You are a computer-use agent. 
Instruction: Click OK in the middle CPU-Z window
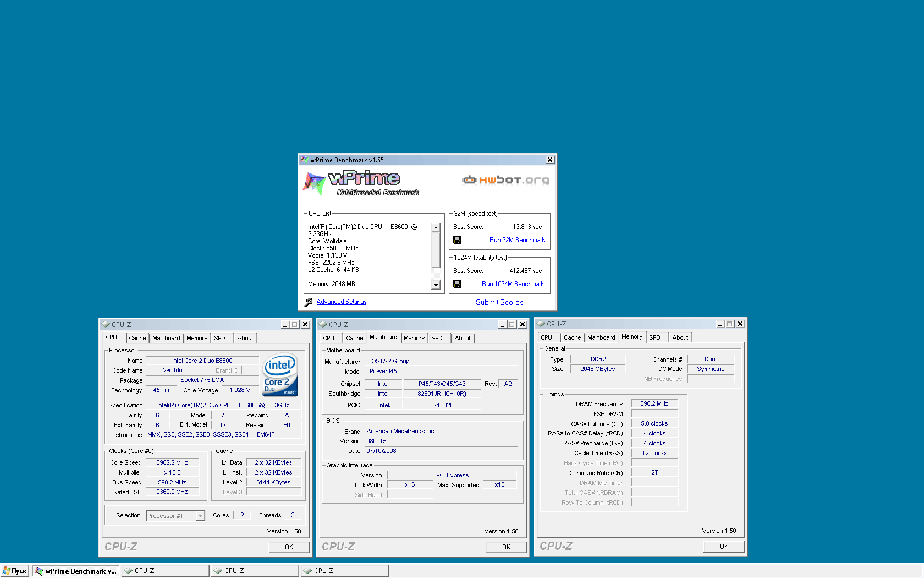point(506,547)
